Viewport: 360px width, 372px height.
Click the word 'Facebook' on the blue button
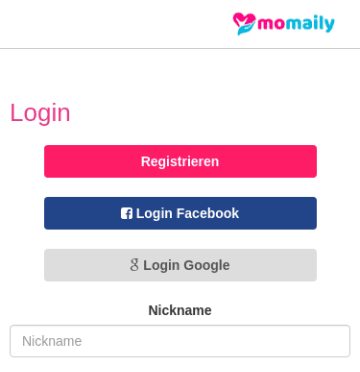click(x=207, y=213)
